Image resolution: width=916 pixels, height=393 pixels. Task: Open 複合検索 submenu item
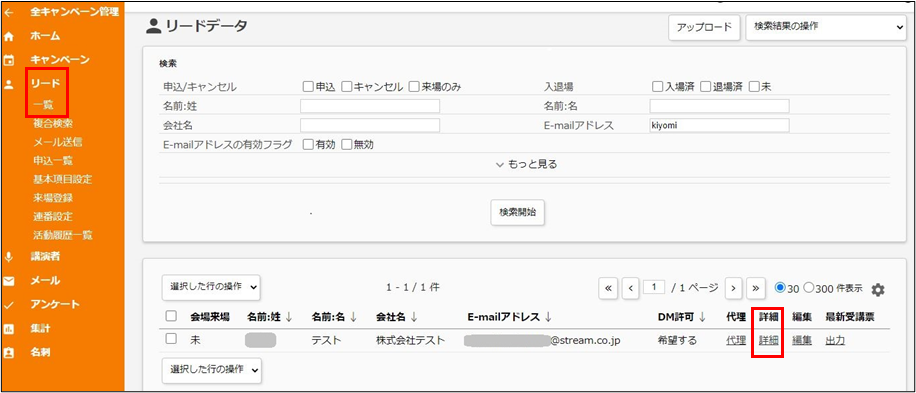pyautogui.click(x=53, y=124)
